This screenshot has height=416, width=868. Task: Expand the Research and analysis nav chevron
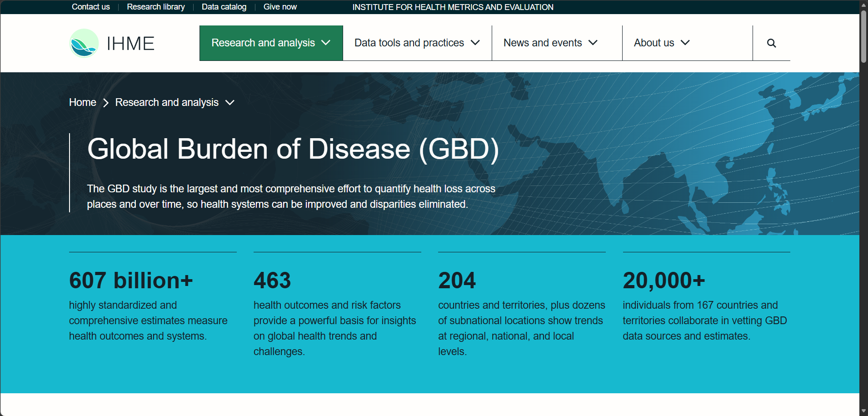click(x=326, y=43)
